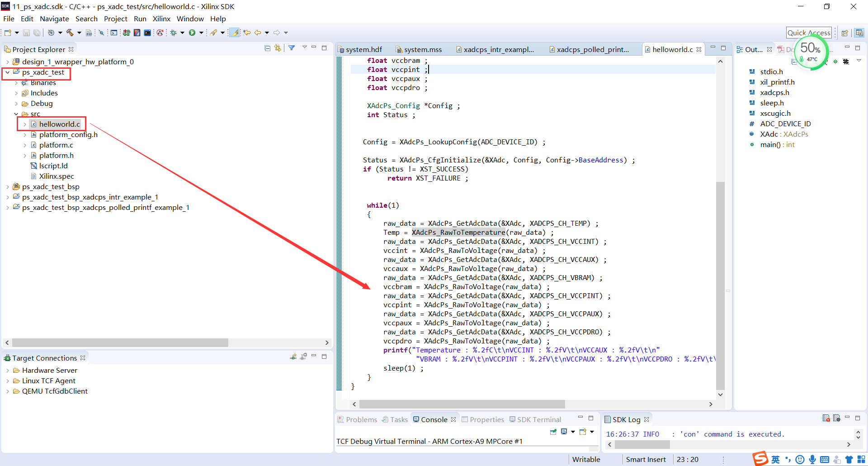Viewport: 868px width, 466px height.
Task: Expand Hardware Server in Target Connections
Action: tap(8, 371)
